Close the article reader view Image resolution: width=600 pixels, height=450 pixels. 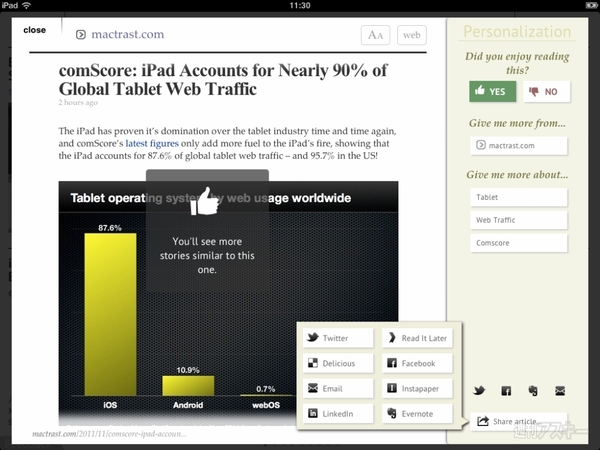pos(34,30)
